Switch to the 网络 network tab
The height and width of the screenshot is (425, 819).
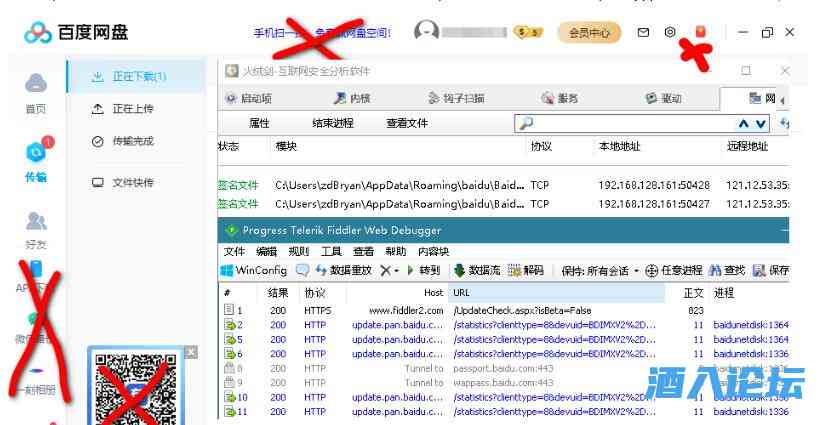tap(762, 98)
